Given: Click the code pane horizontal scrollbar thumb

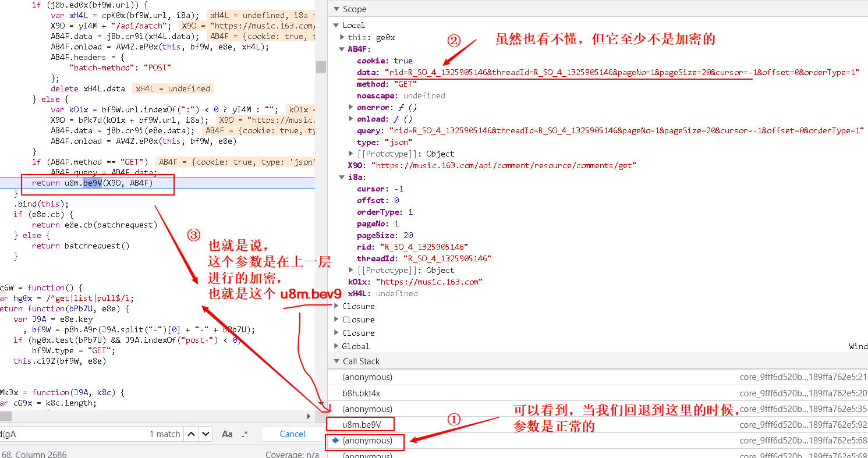Looking at the screenshot, I should pyautogui.click(x=5, y=416).
